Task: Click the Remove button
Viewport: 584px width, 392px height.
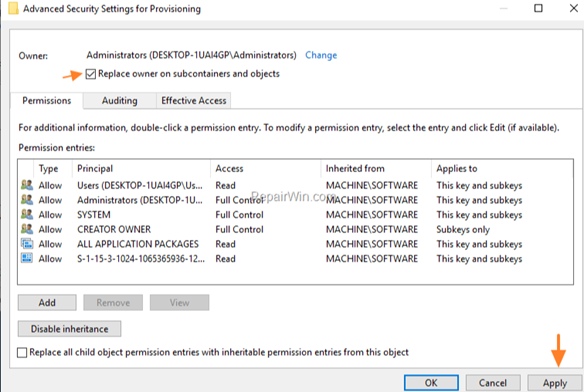Action: point(113,303)
